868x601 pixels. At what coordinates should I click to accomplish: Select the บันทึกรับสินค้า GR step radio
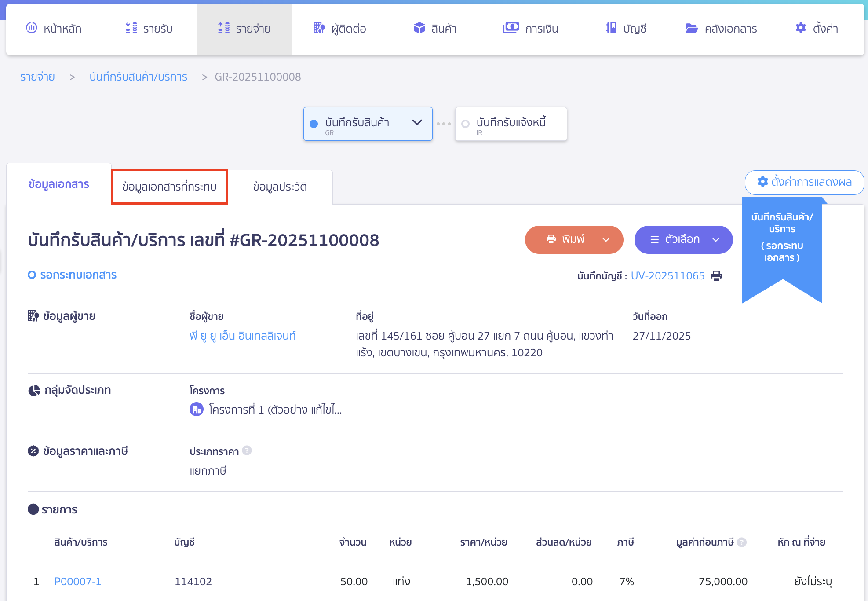[314, 124]
